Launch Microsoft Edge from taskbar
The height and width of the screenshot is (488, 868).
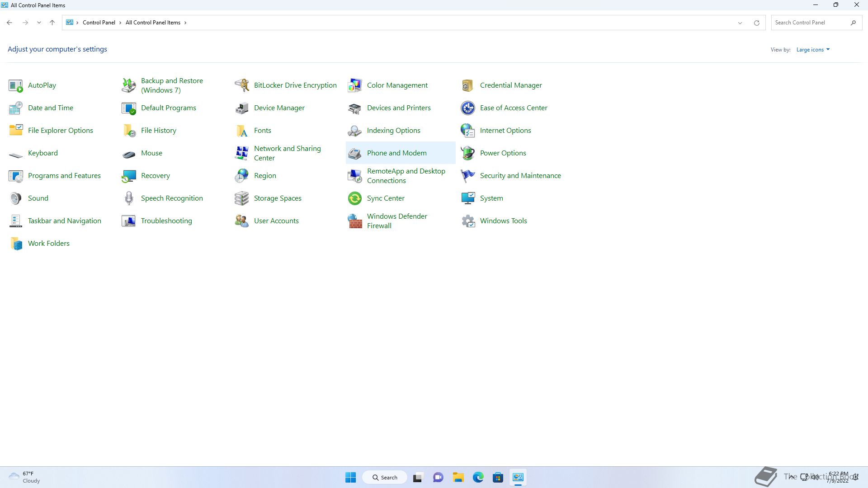pos(478,478)
